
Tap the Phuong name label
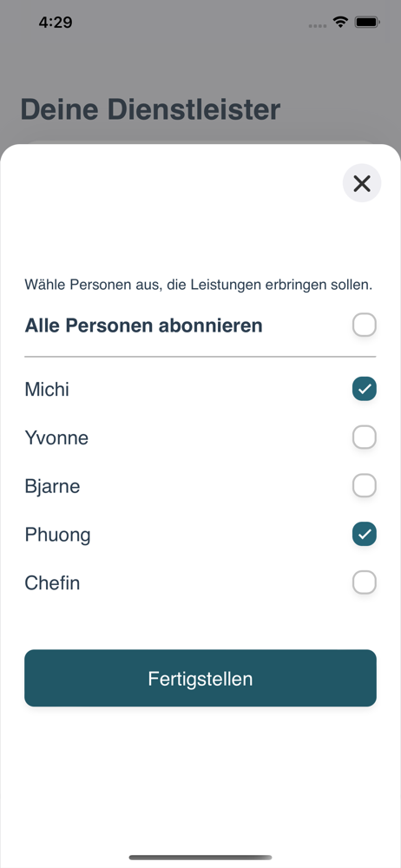coord(57,535)
